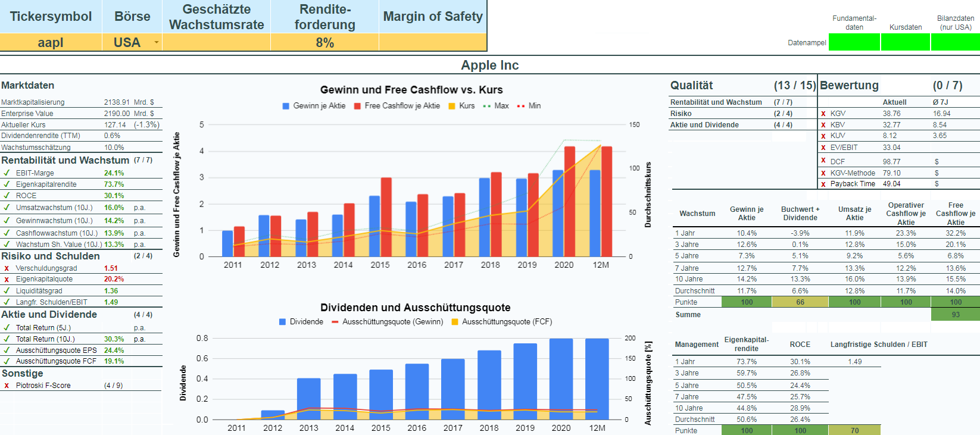The width and height of the screenshot is (980, 435).
Task: Click the blue Dividende legend marker
Action: pyautogui.click(x=283, y=322)
